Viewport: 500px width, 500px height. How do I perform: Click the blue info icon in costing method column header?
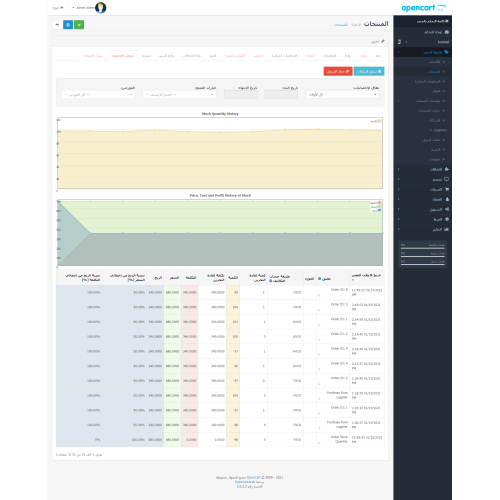click(271, 281)
